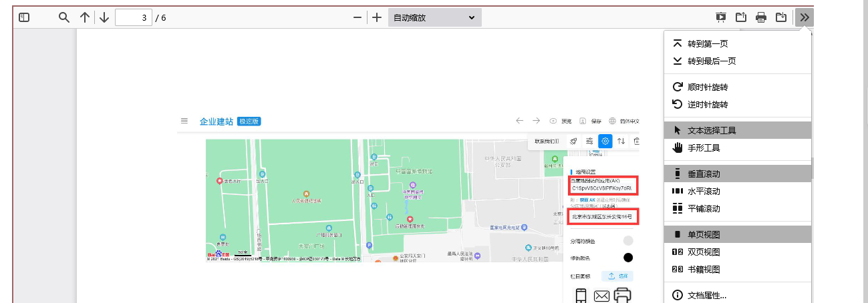
Task: Switch to 水平滚动 scrolling mode
Action: coord(703,191)
